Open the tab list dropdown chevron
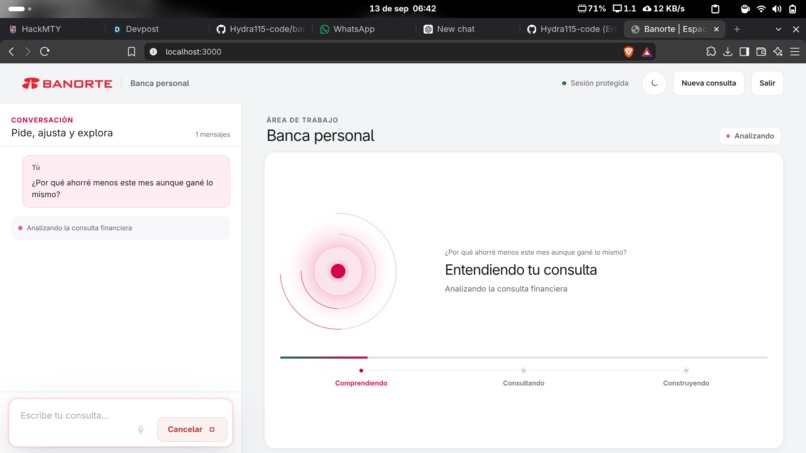The image size is (806, 453). pos(778,29)
